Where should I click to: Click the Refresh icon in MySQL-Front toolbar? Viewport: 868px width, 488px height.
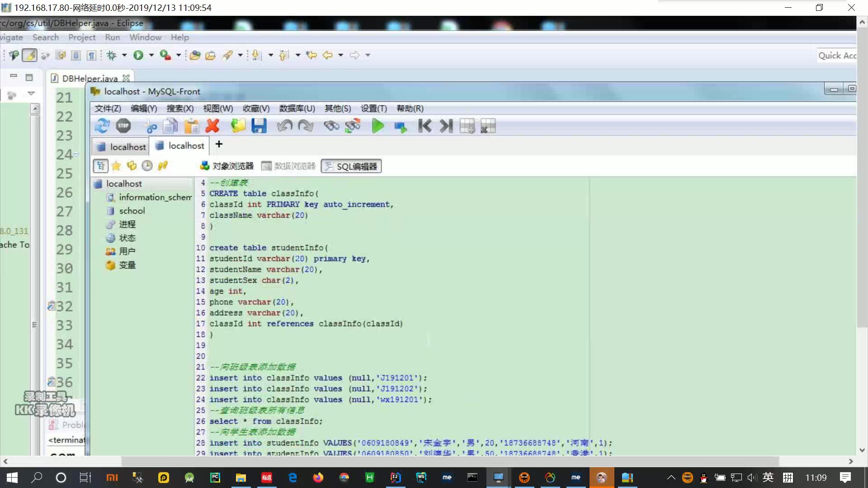pos(103,126)
